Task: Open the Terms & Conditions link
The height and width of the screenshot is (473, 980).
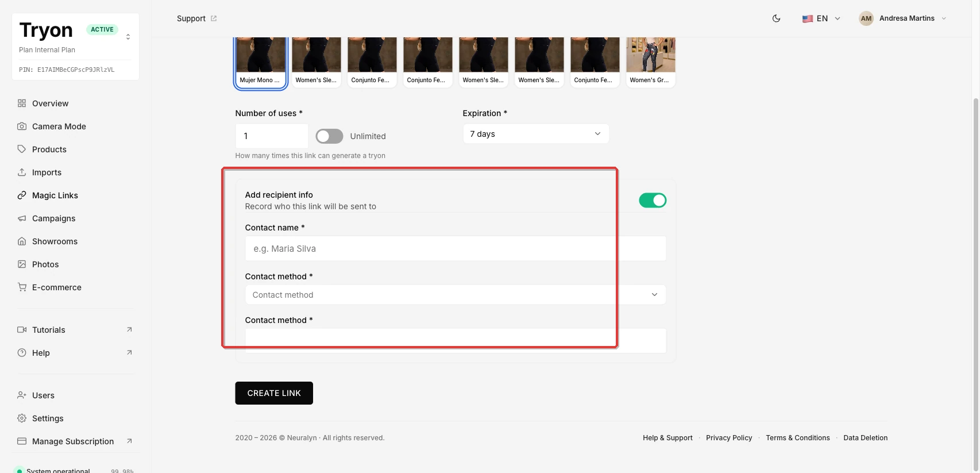Action: point(798,438)
